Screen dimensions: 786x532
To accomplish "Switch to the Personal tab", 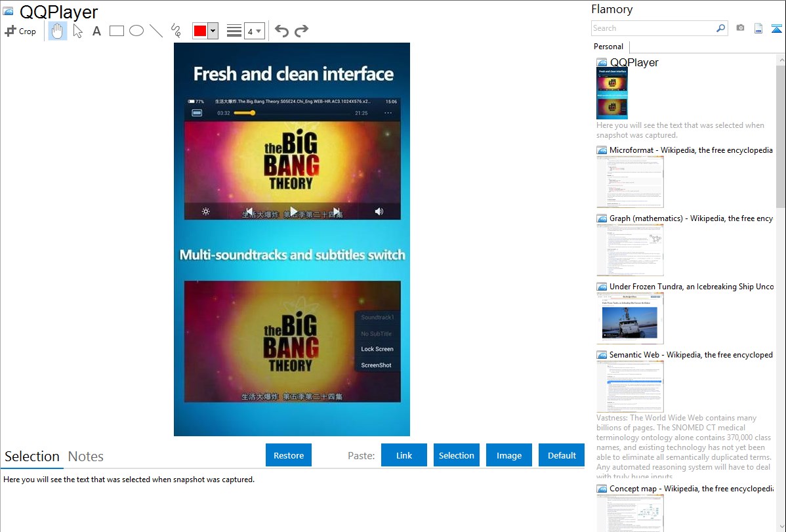I will click(608, 46).
